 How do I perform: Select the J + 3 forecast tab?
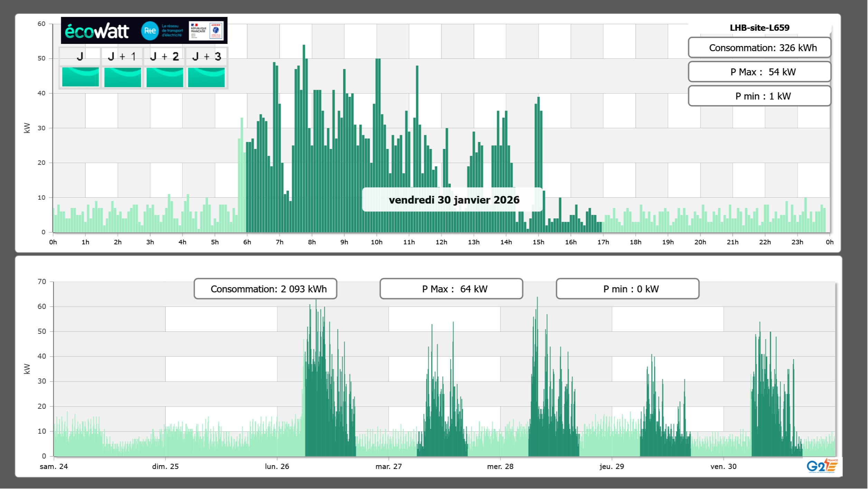pyautogui.click(x=206, y=56)
